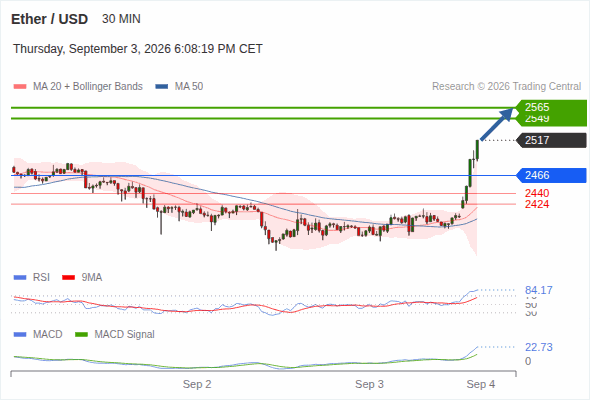Click the 22.73 MACD value
Screen dimensions: 590x400
coord(539,347)
